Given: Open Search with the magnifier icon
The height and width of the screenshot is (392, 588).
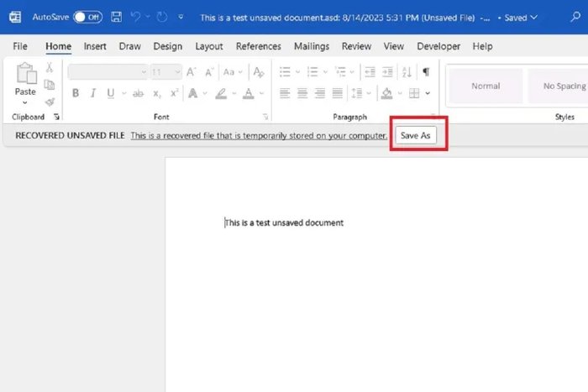Looking at the screenshot, I should [575, 17].
